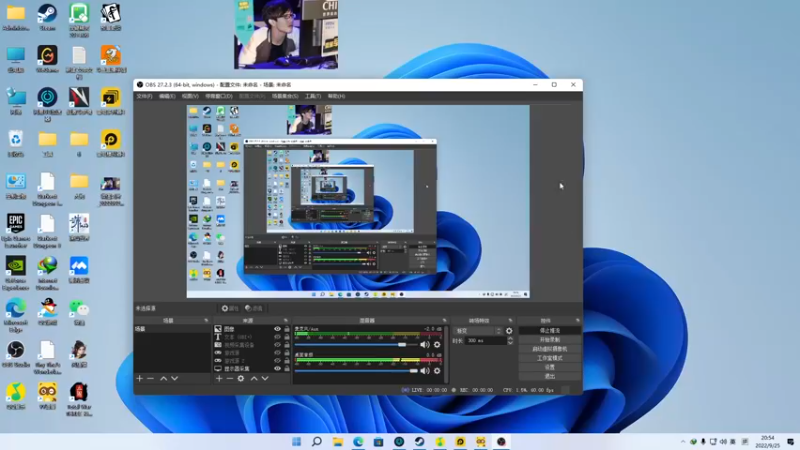Screen dimensions: 800x450
Task: Pop out the Sources dock via its header icon
Action: [x=286, y=320]
